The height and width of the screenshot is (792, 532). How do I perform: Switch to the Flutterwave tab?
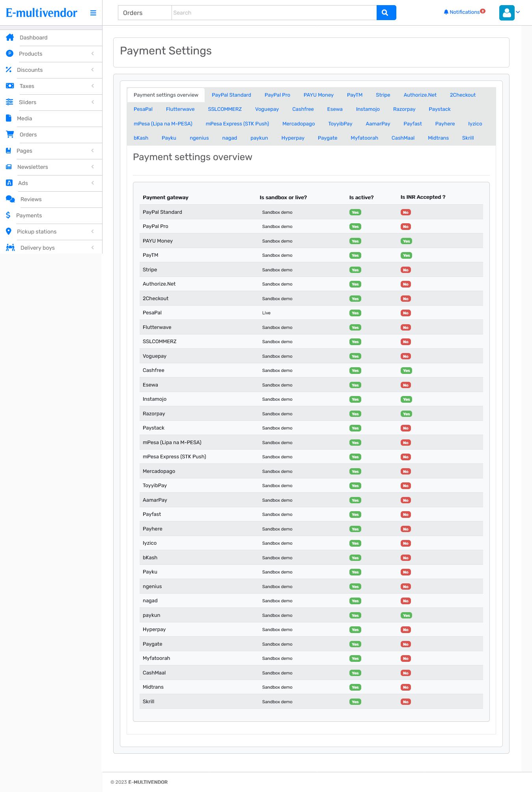(x=180, y=109)
